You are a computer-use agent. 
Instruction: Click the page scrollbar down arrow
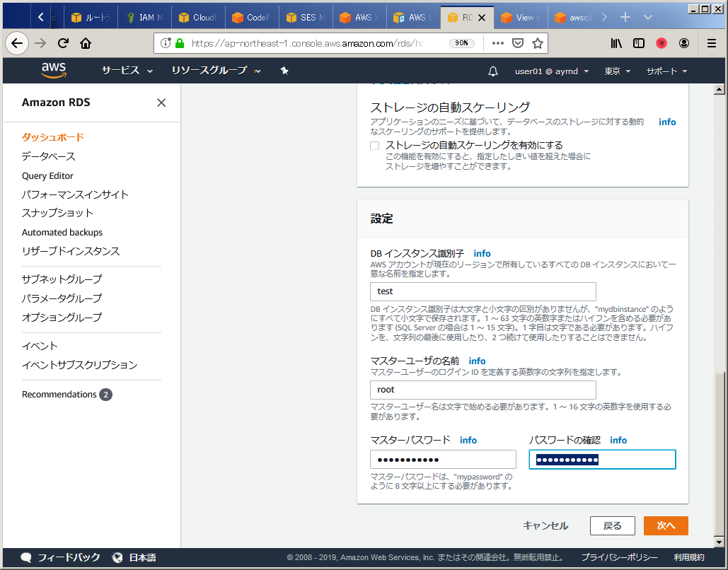tap(720, 542)
